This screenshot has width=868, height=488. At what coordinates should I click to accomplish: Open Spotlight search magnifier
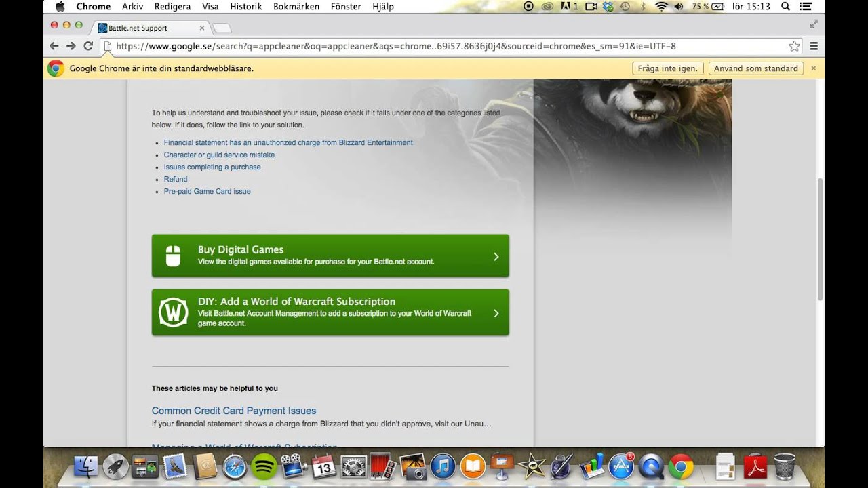tap(785, 7)
